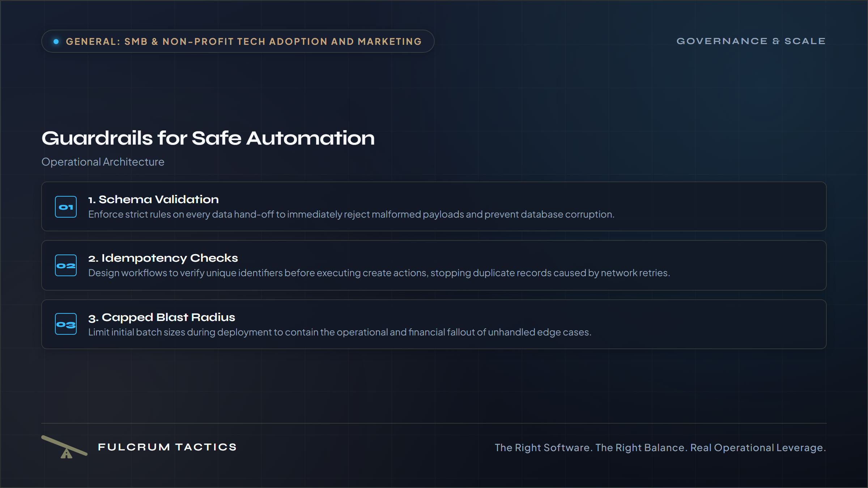868x488 pixels.
Task: Click the 'Governance & Scale' section label
Action: (x=751, y=41)
